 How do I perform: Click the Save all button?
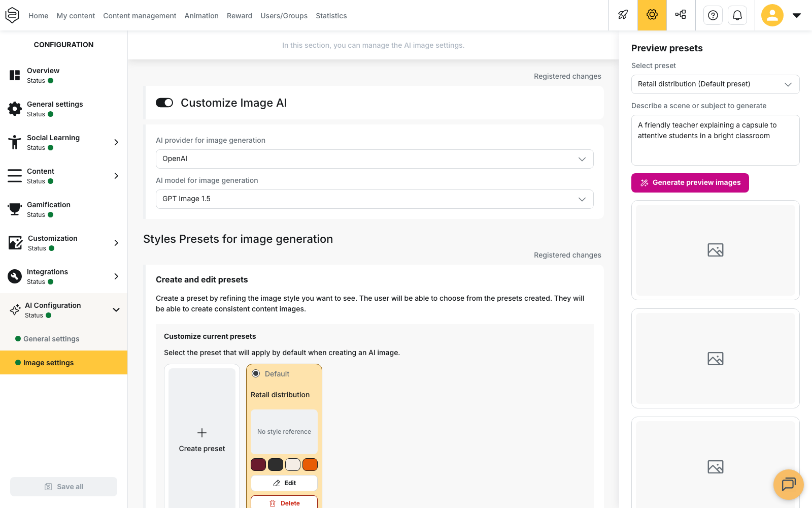pos(64,487)
